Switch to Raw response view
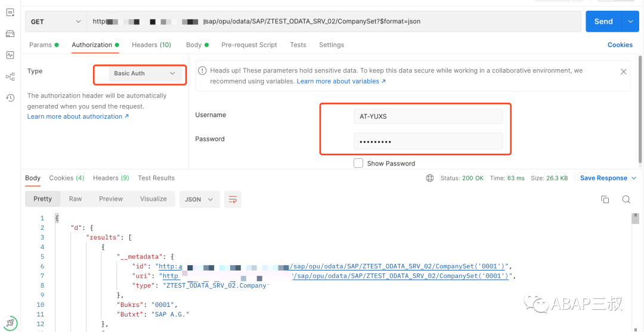This screenshot has width=644, height=332. [x=75, y=199]
